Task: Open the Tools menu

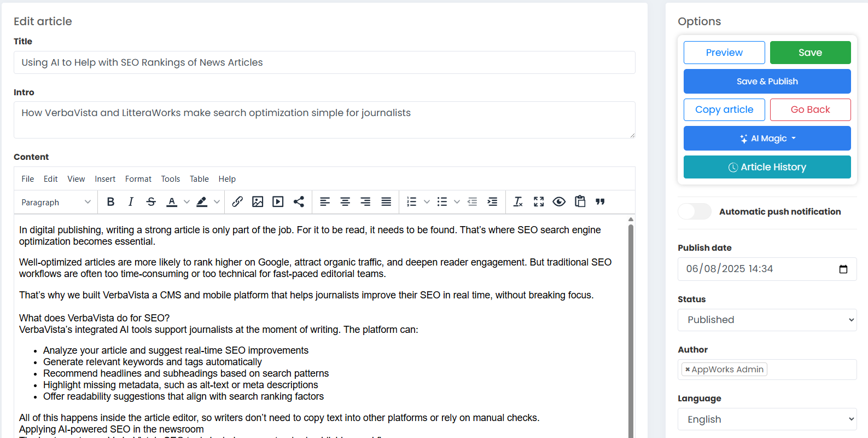Action: coord(171,179)
